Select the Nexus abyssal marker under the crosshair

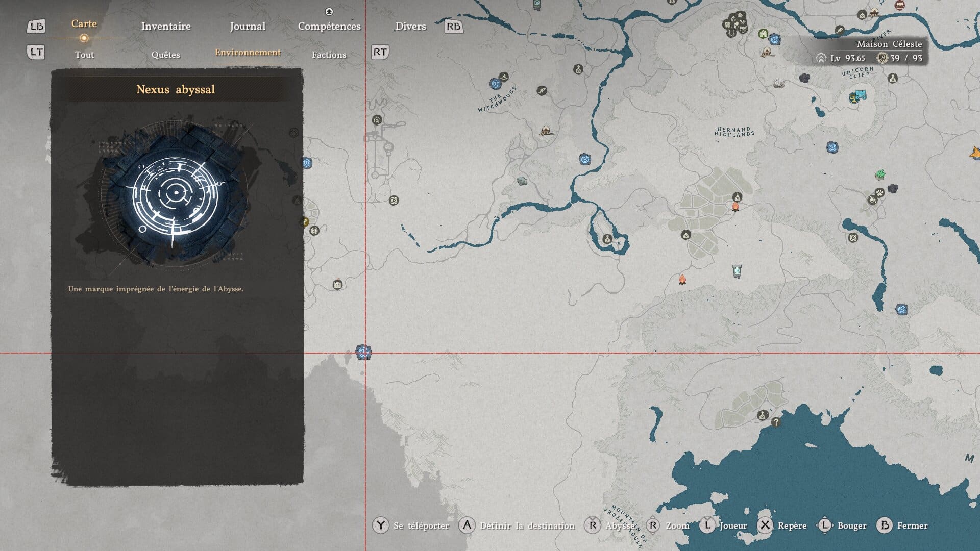click(x=363, y=352)
